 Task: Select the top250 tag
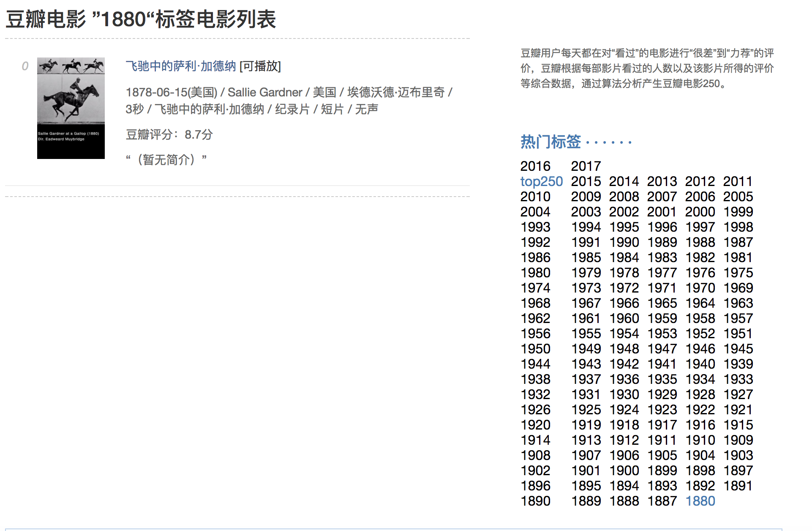pyautogui.click(x=541, y=181)
